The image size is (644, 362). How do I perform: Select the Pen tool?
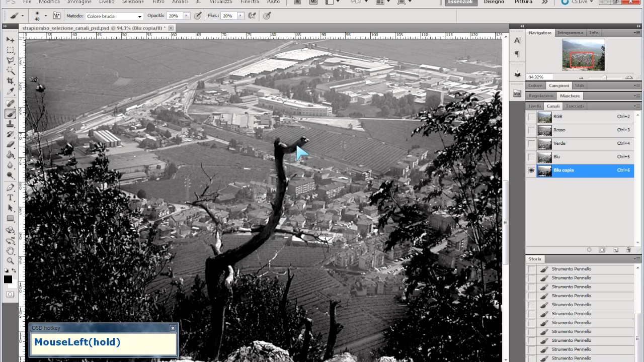click(10, 188)
